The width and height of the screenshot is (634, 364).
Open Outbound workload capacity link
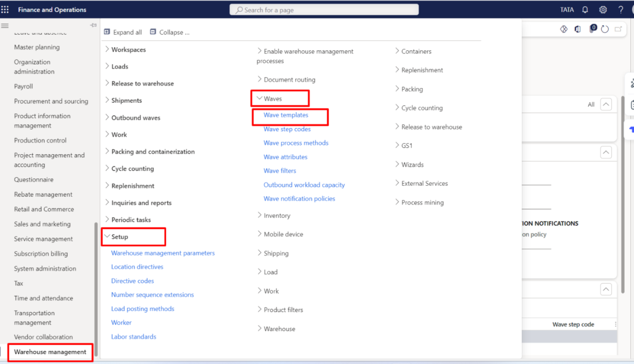(304, 185)
